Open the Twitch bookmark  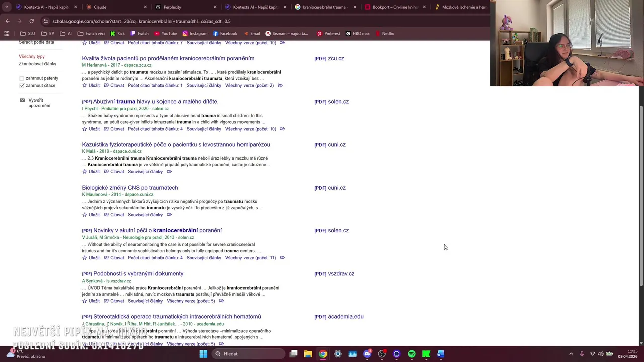pyautogui.click(x=139, y=34)
